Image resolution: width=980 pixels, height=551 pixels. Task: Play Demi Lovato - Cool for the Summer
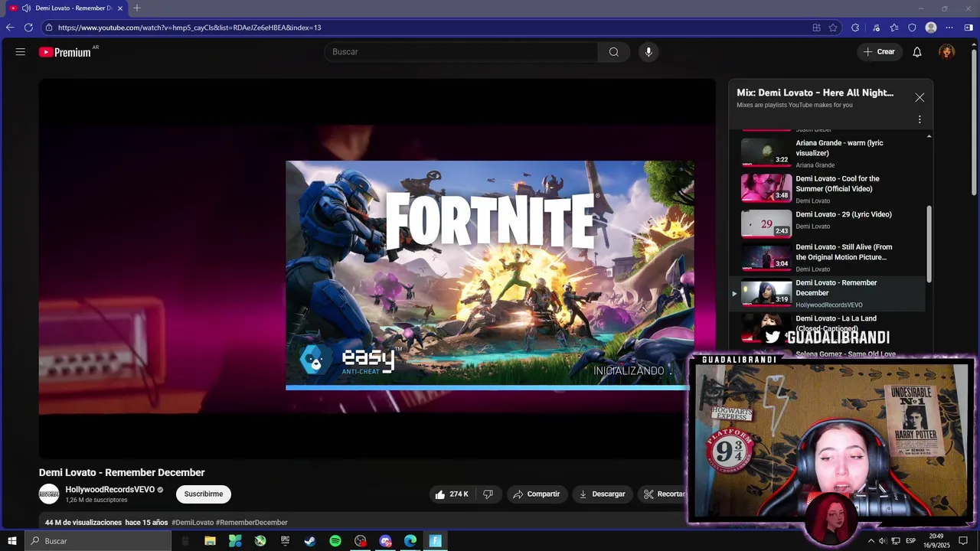pos(833,188)
